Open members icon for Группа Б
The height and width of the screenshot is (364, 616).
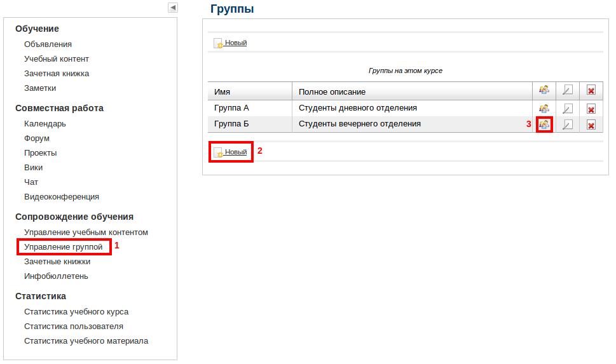click(x=544, y=125)
